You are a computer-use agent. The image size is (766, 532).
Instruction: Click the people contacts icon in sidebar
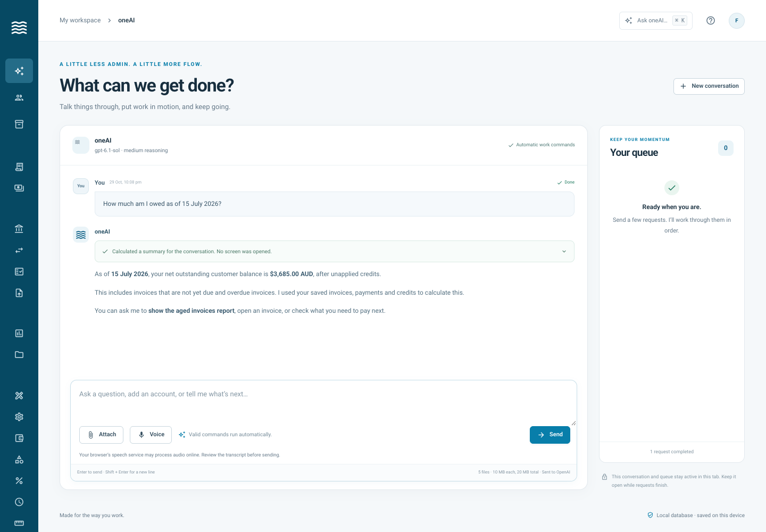coord(19,97)
